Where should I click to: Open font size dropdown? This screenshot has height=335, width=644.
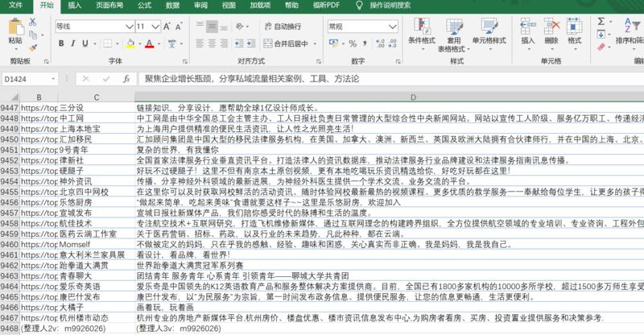(155, 27)
